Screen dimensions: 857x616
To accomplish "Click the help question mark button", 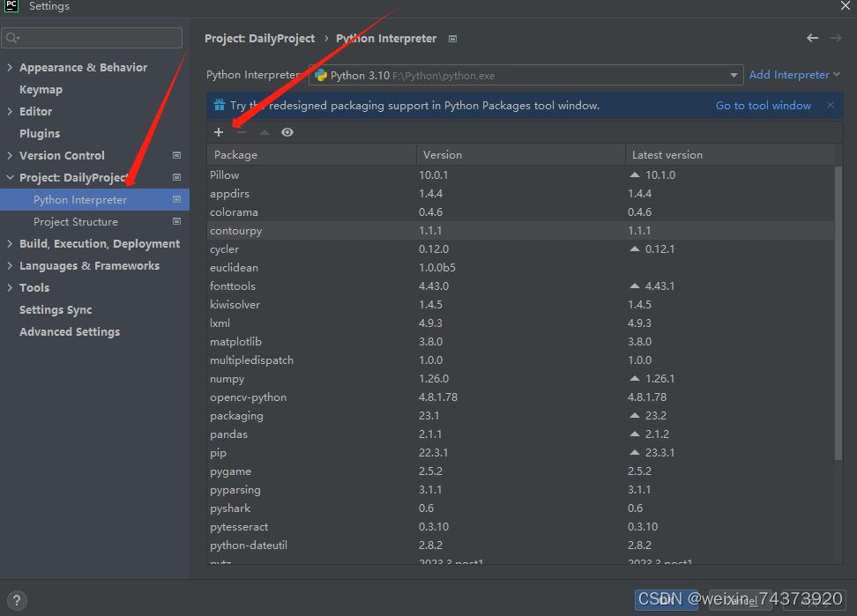I will click(x=17, y=600).
